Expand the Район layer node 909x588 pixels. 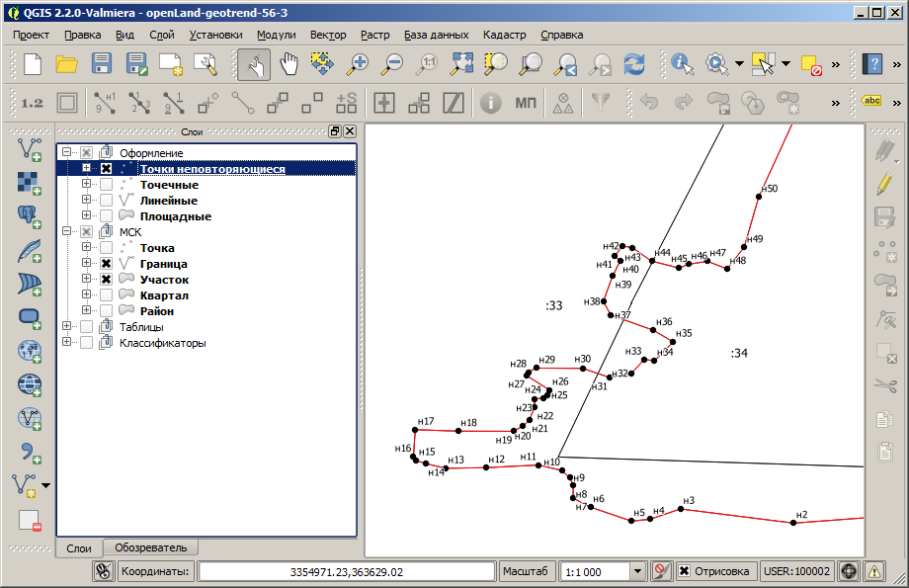(x=86, y=310)
